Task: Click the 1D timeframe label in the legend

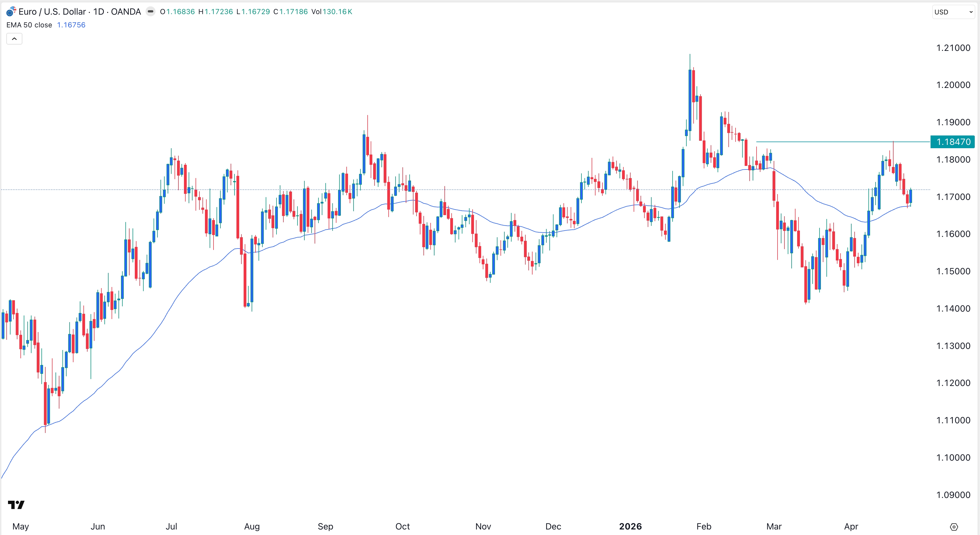Action: (x=99, y=12)
